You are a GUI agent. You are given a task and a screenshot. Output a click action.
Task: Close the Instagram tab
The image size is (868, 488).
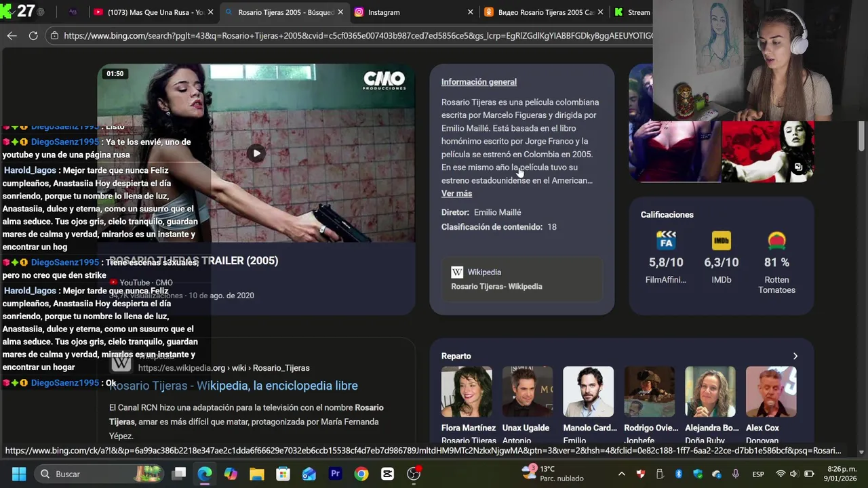pyautogui.click(x=471, y=12)
